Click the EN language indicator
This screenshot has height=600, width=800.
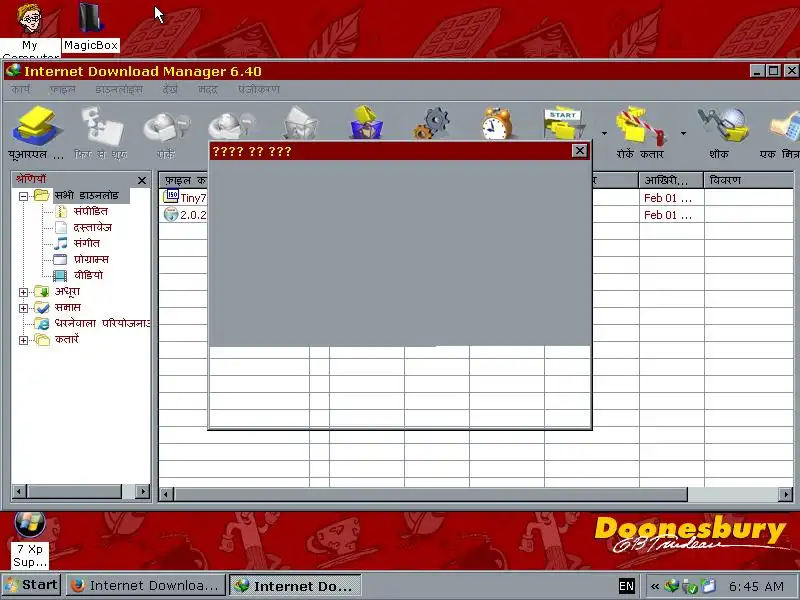(626, 586)
